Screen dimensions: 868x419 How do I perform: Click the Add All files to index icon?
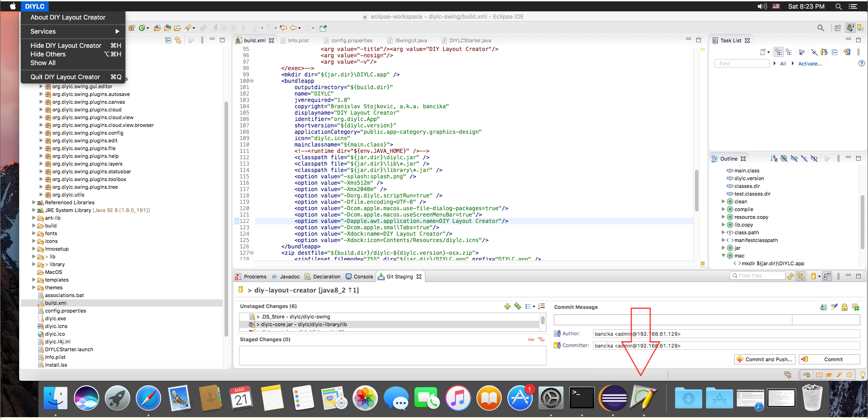point(517,306)
